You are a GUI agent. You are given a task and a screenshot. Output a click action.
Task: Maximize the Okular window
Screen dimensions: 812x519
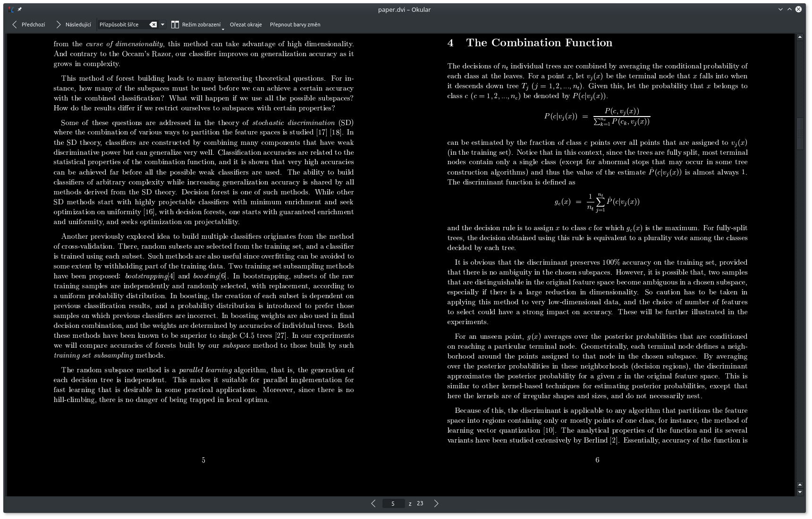pos(789,9)
